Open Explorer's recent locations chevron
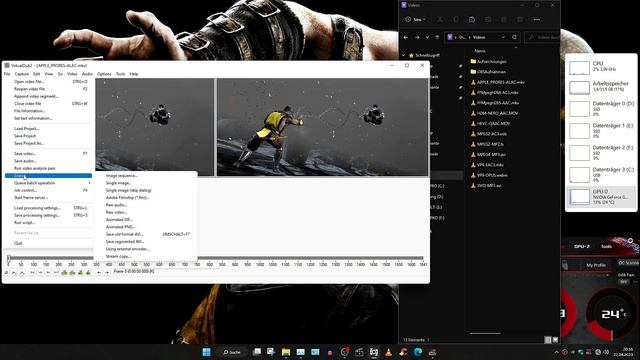The image size is (640, 360). tap(427, 37)
